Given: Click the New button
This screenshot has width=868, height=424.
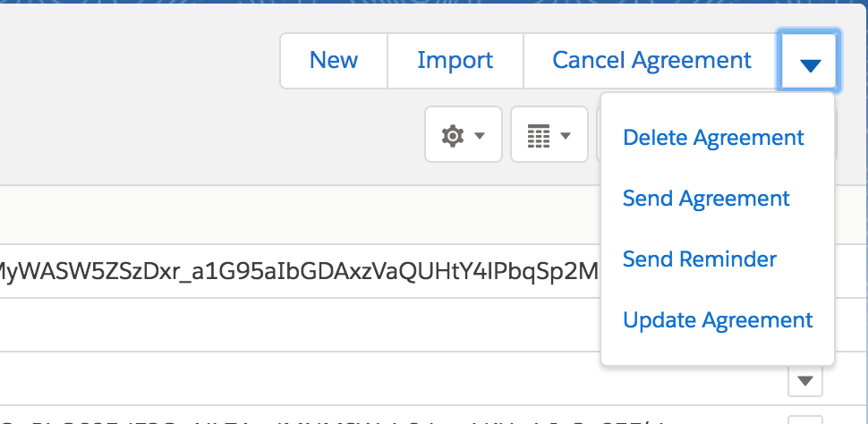Looking at the screenshot, I should [x=334, y=61].
